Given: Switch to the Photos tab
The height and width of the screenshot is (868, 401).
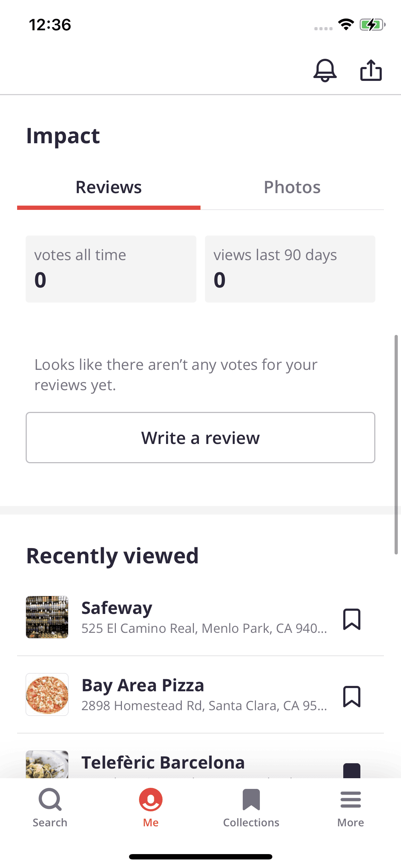Looking at the screenshot, I should pos(292,187).
